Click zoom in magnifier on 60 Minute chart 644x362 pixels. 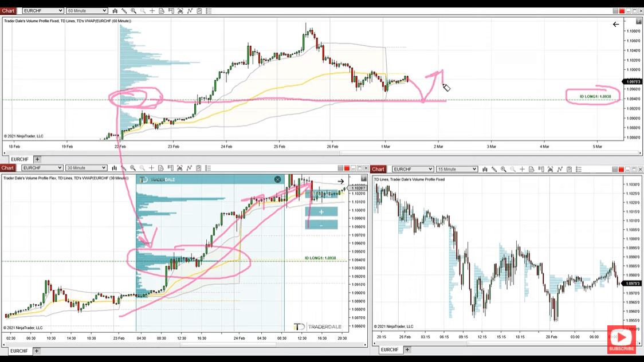pyautogui.click(x=133, y=11)
